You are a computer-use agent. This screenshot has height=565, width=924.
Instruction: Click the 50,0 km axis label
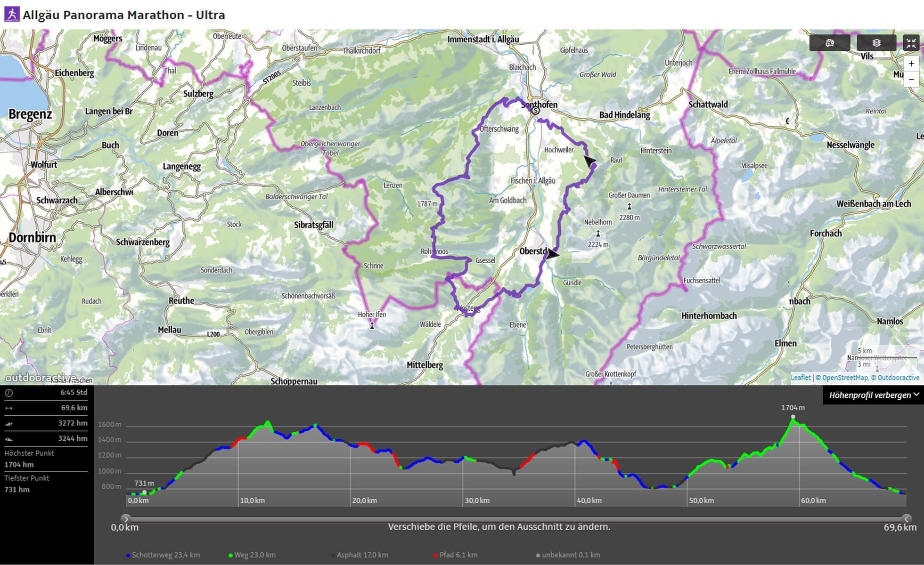[x=701, y=500]
